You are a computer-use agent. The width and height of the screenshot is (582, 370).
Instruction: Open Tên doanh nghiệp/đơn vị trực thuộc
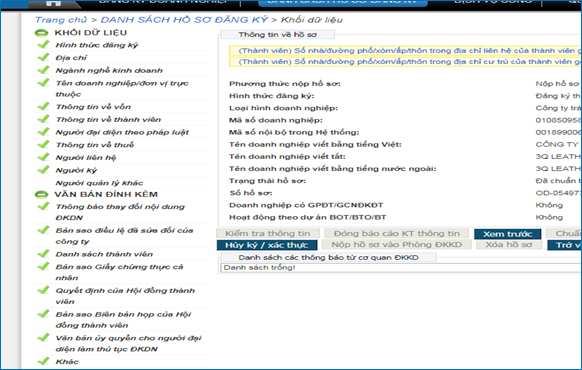pyautogui.click(x=122, y=89)
